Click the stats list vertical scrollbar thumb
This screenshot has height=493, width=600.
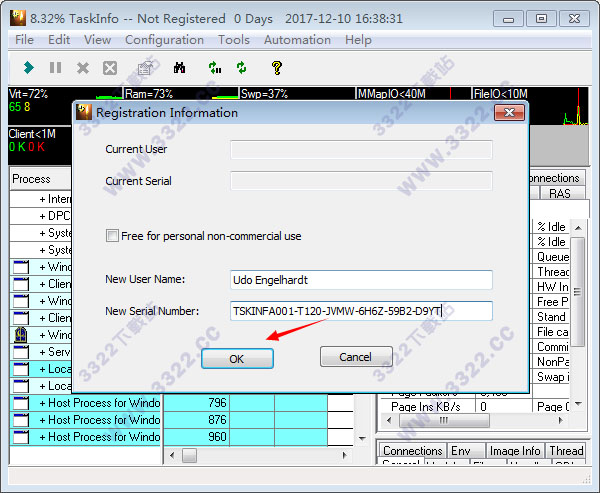coord(577,292)
